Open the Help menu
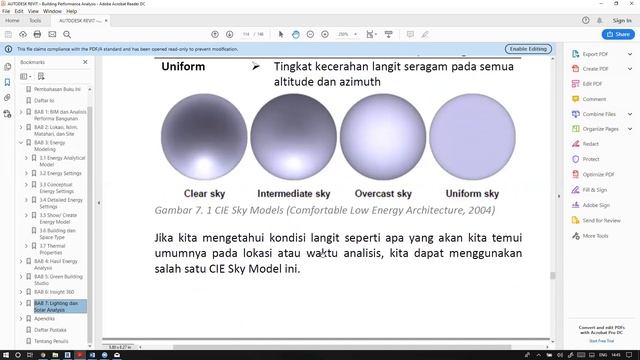The width and height of the screenshot is (640, 360). [x=71, y=11]
